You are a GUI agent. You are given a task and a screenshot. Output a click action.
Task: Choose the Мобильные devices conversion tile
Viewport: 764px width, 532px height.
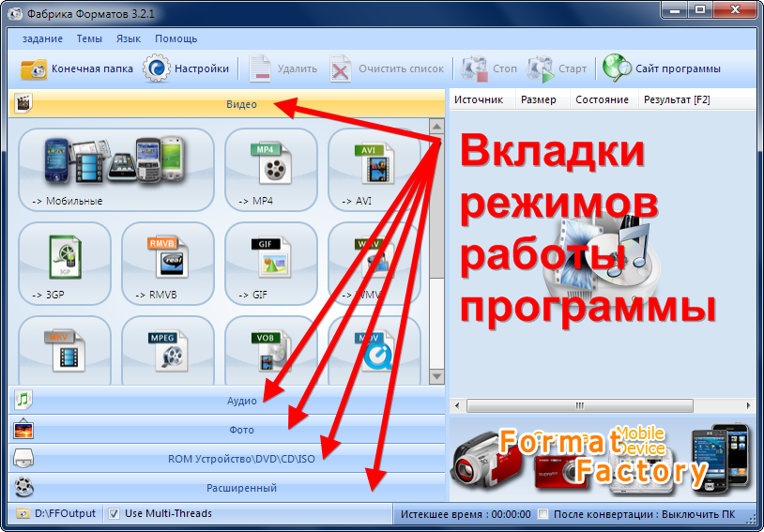click(x=116, y=170)
